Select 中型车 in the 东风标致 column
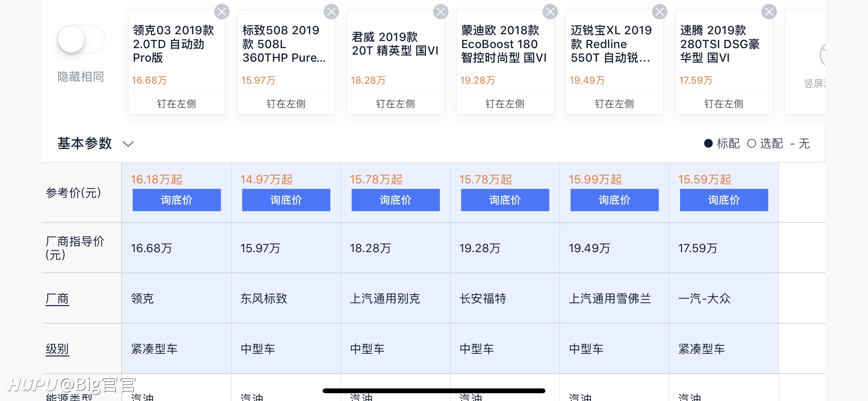868x401 pixels. 258,349
